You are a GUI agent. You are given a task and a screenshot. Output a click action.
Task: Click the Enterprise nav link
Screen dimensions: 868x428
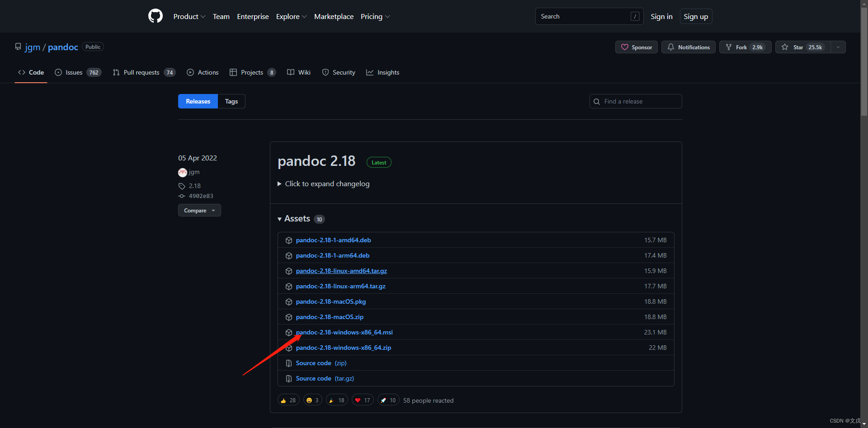click(x=253, y=16)
